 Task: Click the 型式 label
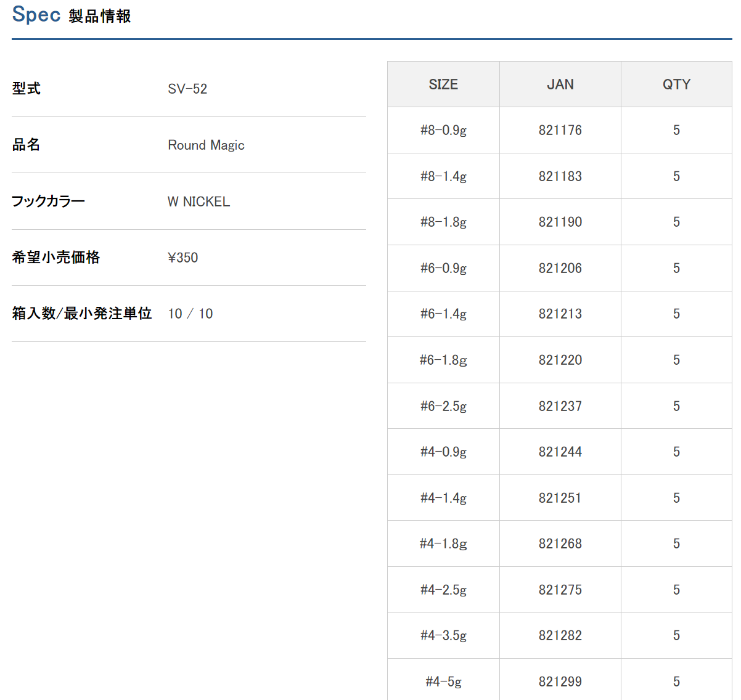click(26, 88)
